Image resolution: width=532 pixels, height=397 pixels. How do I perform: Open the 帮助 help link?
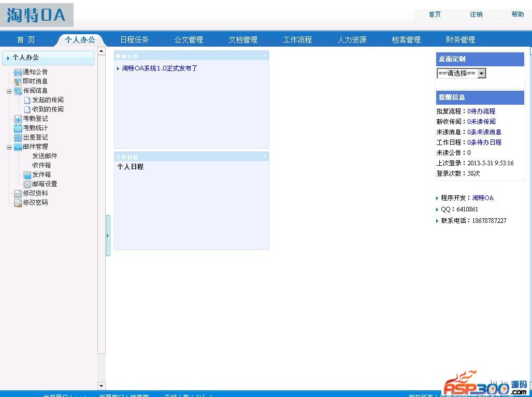pos(517,14)
